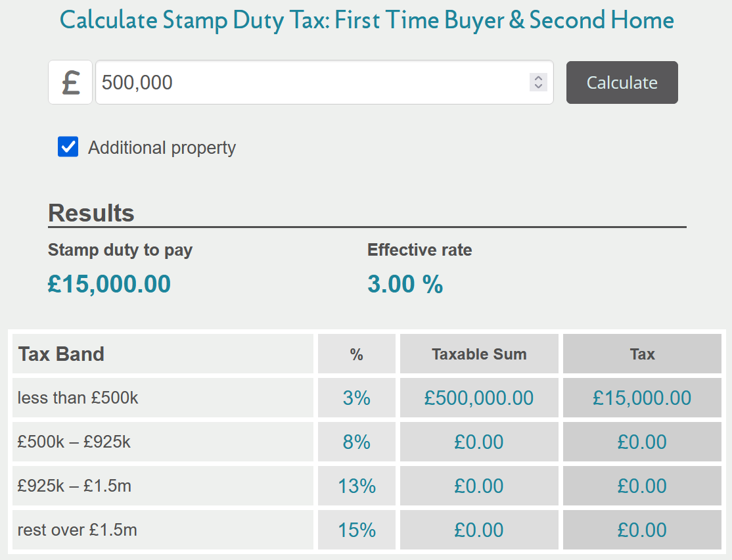Select the £15,000.00 stamp duty figure

click(x=109, y=283)
